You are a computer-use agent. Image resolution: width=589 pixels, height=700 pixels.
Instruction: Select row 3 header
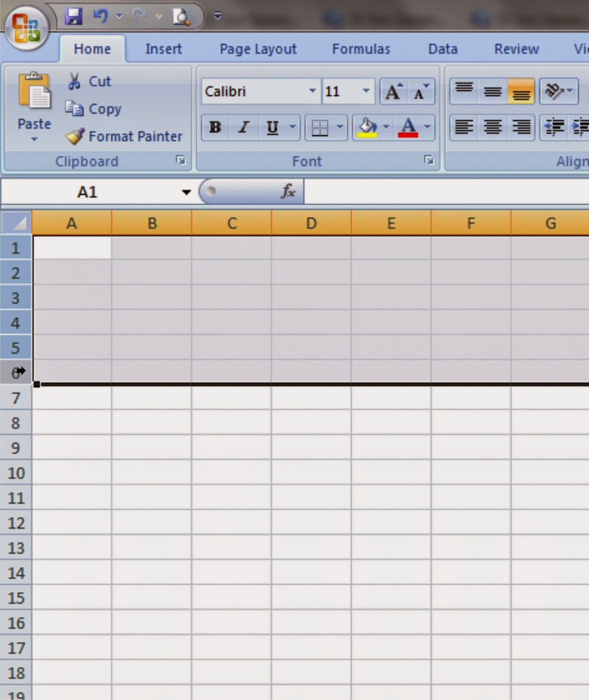[x=16, y=298]
